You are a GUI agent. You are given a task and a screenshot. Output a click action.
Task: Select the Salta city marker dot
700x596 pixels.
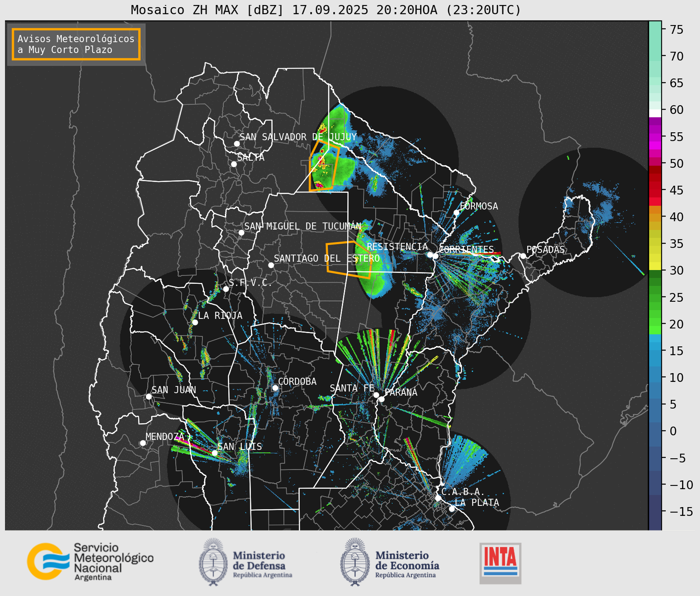click(234, 164)
